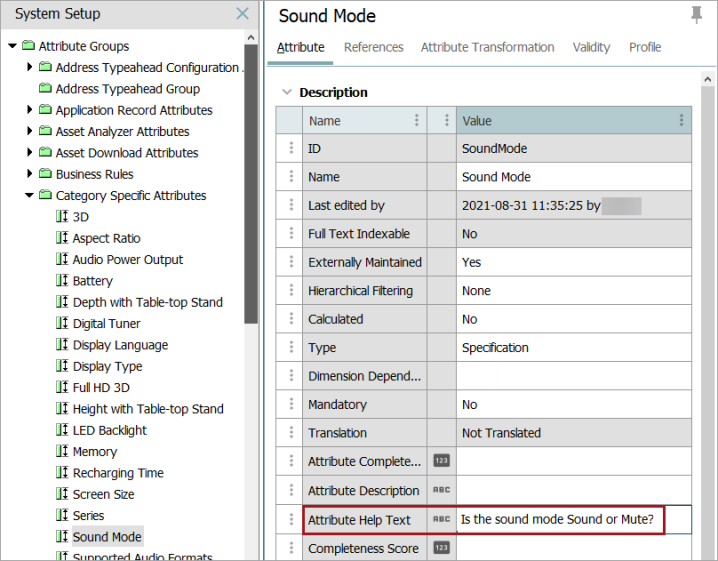Click the Sound Mode attribute icon in tree
718x561 pixels.
(62, 536)
